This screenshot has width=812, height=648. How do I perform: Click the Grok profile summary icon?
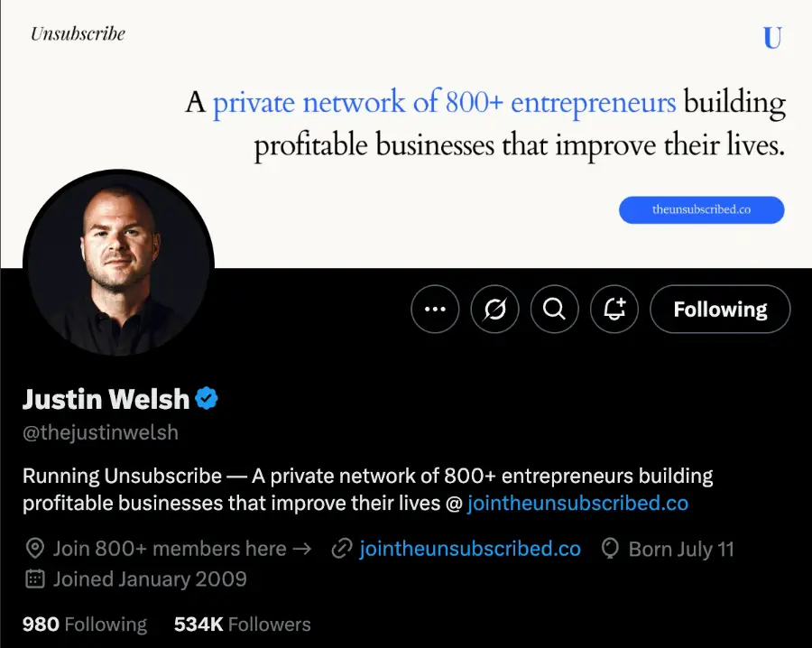tap(494, 310)
